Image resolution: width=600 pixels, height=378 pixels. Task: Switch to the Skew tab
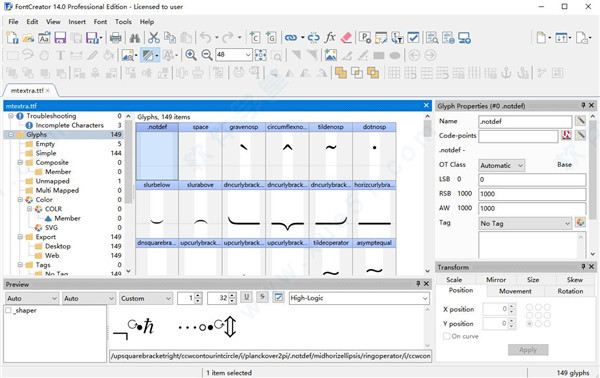pyautogui.click(x=574, y=280)
